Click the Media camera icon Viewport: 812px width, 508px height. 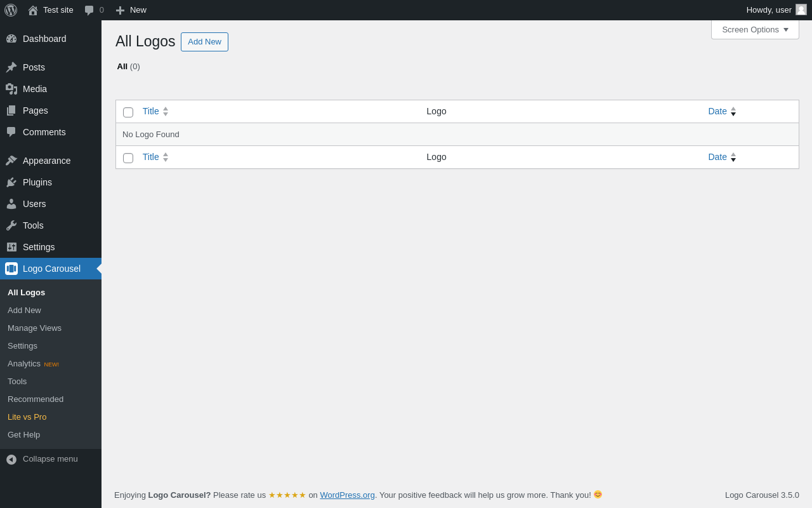tap(11, 89)
